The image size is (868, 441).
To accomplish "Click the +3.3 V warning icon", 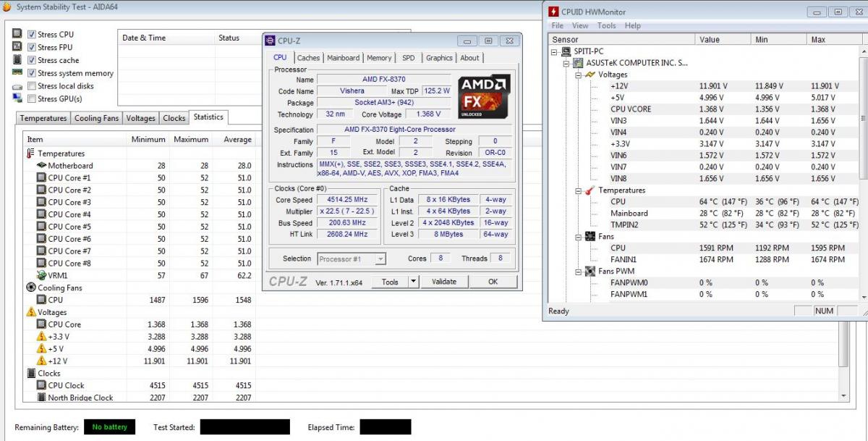I will (x=41, y=337).
